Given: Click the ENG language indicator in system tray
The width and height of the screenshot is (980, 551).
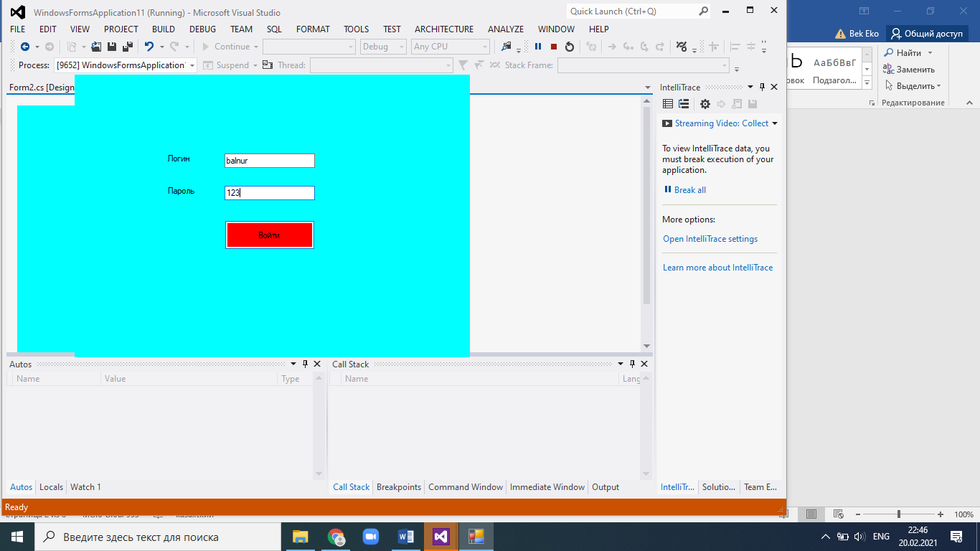Looking at the screenshot, I should pyautogui.click(x=882, y=537).
